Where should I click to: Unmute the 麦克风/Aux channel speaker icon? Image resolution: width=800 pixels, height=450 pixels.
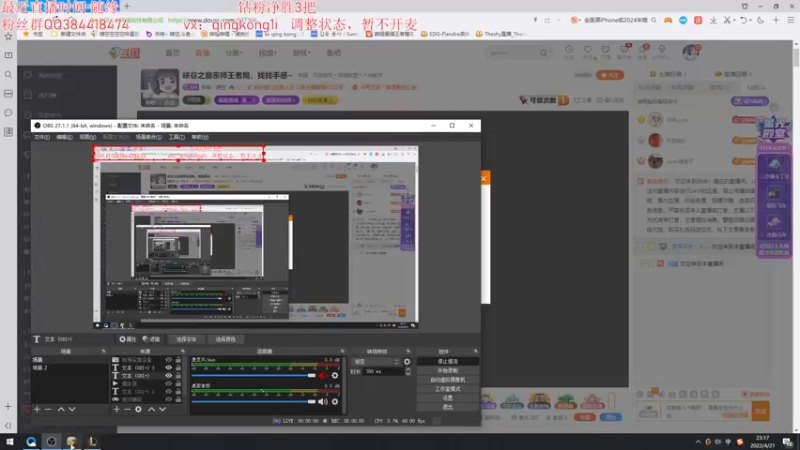323,376
